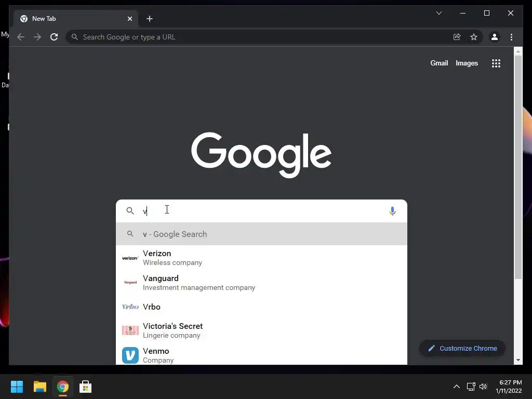
Task: Click the browser back arrow
Action: click(x=21, y=37)
